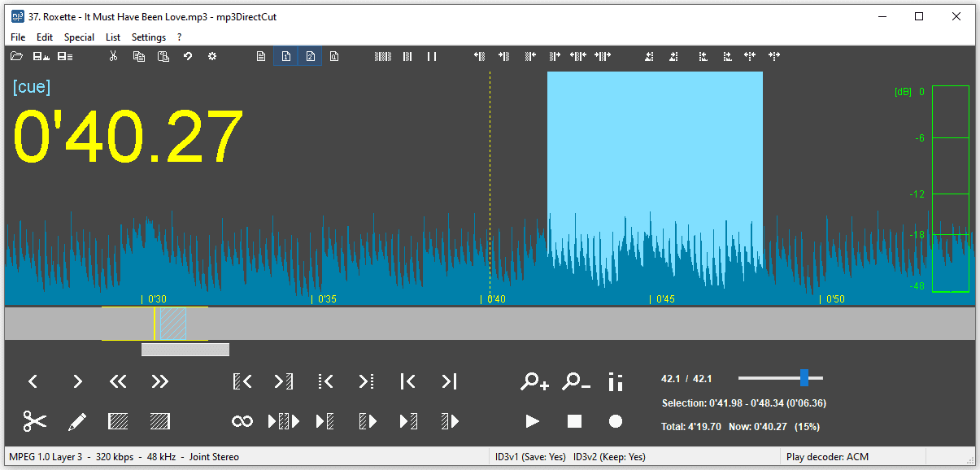Screen dimensions: 980x470
Task: Open the Special menu
Action: pos(80,37)
